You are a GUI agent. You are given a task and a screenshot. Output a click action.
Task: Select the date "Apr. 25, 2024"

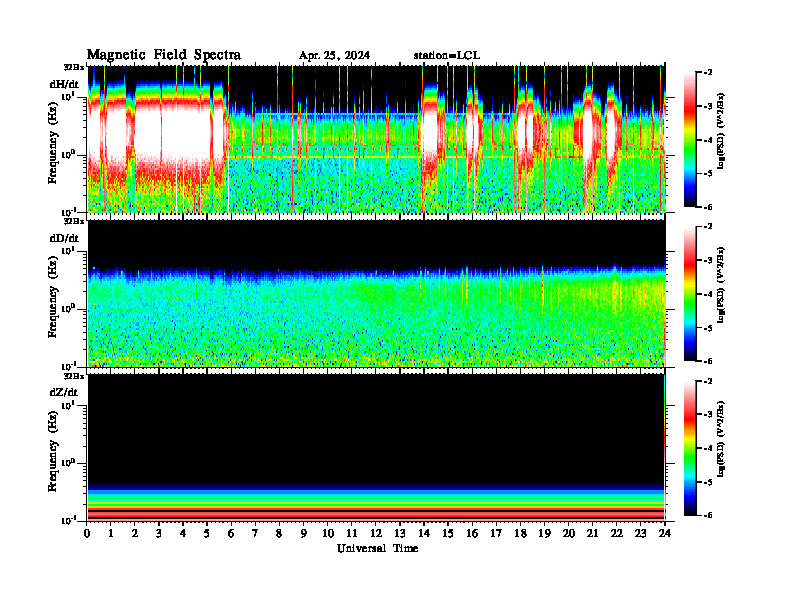(x=334, y=56)
